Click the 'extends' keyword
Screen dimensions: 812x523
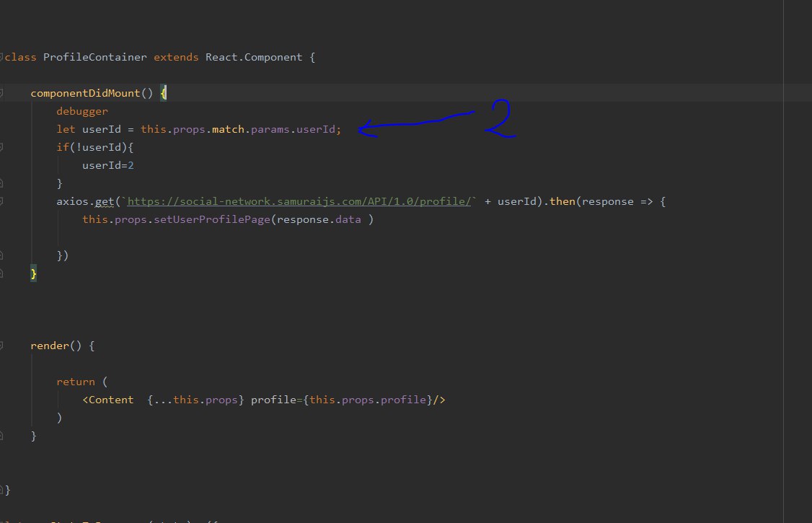(x=176, y=57)
